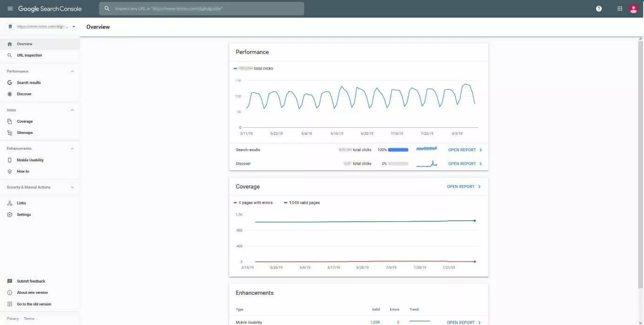Click the Overview home icon

coord(10,44)
